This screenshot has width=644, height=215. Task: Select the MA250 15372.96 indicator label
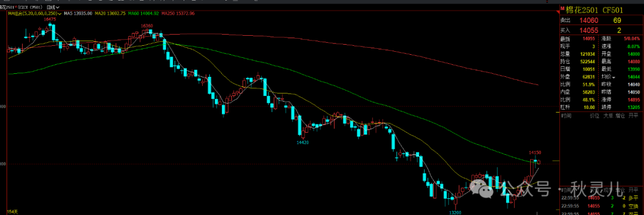tap(178, 14)
